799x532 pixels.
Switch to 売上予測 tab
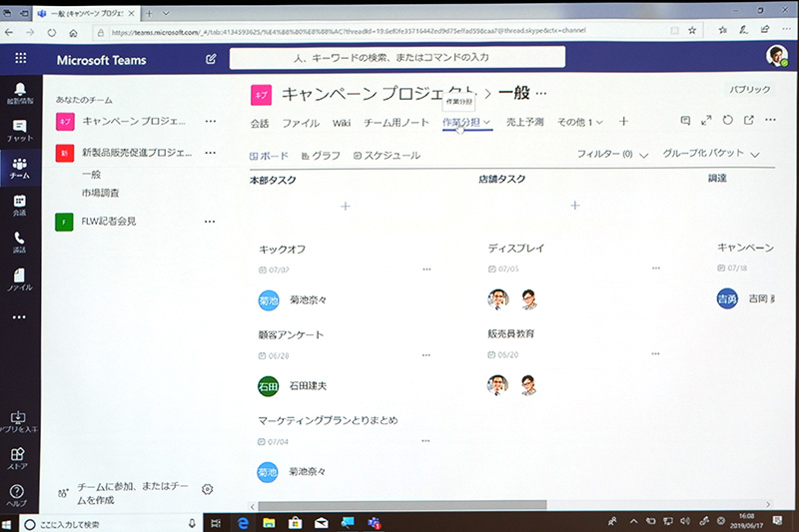pyautogui.click(x=524, y=122)
